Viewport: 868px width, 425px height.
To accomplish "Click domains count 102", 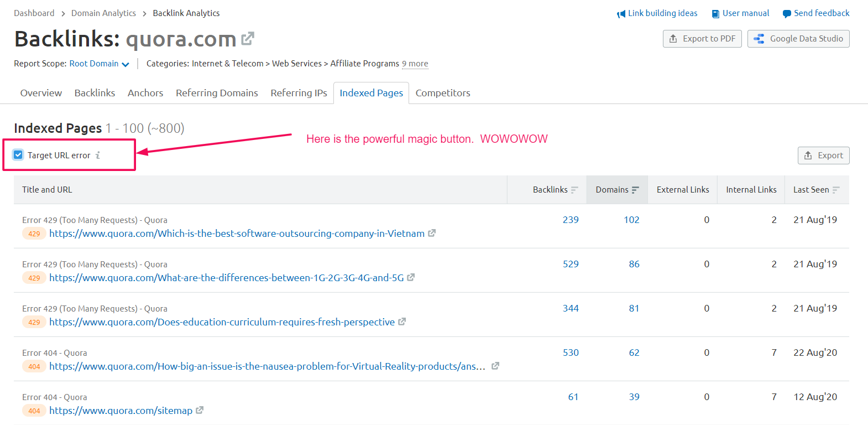I will click(x=631, y=220).
